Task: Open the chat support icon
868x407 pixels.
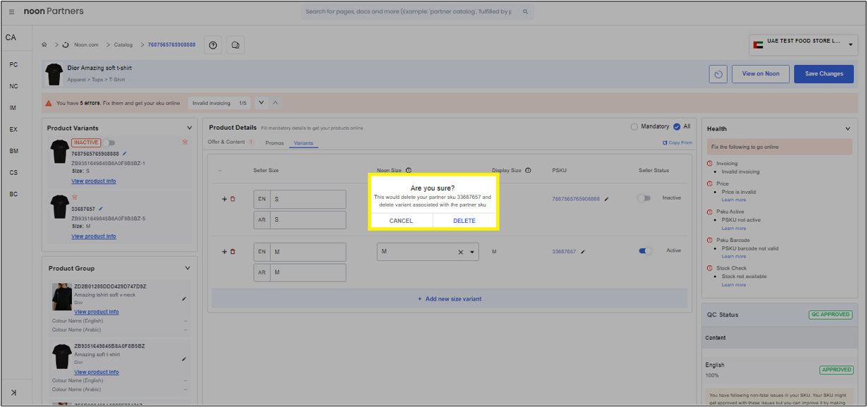Action: coord(235,45)
